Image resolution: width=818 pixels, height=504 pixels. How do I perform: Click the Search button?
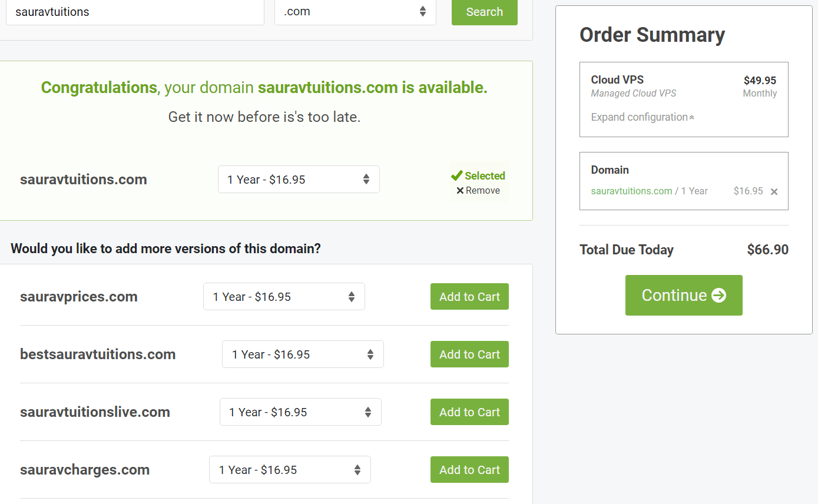coord(484,12)
